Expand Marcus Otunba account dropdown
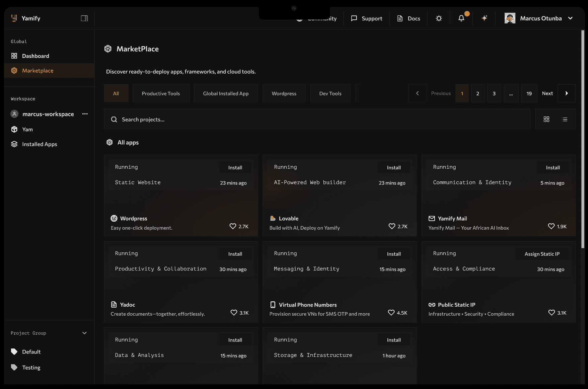 [570, 18]
